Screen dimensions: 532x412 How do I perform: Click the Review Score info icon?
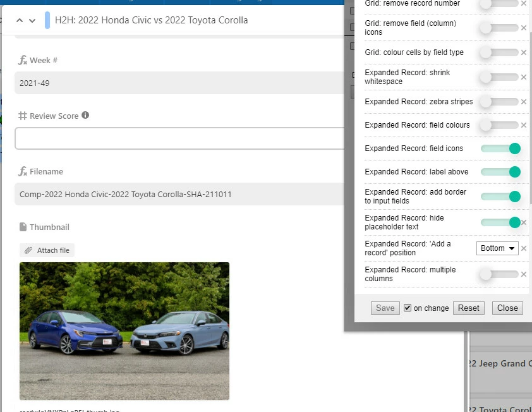[x=85, y=115]
